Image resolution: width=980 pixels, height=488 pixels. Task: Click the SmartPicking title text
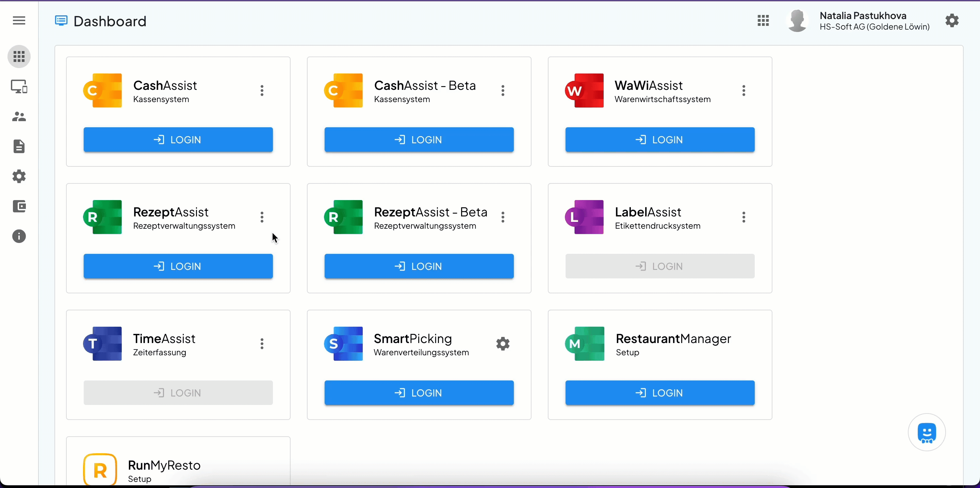pos(413,339)
